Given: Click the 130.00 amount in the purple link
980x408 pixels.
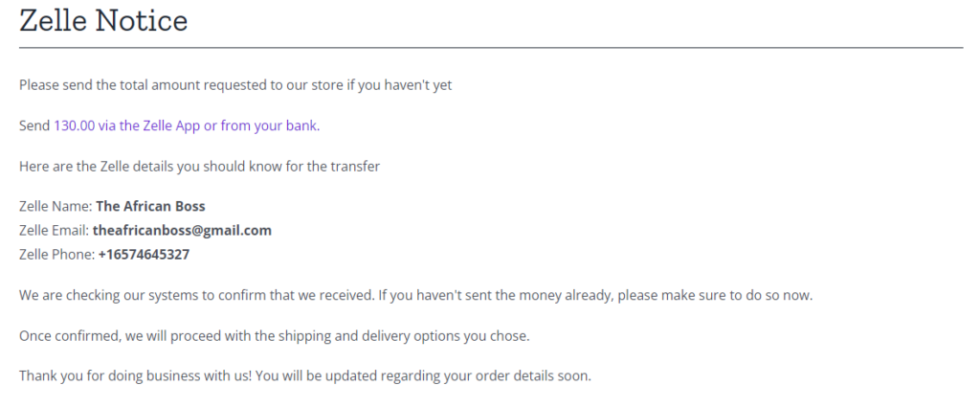Looking at the screenshot, I should (74, 125).
